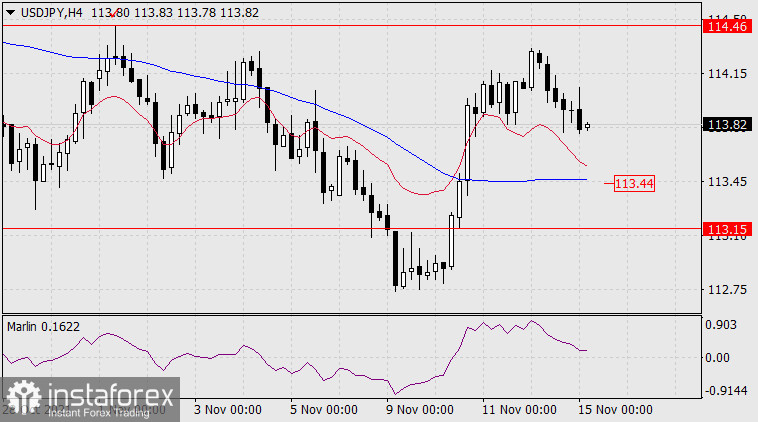This screenshot has width=758, height=422.
Task: Click the triangle arrow beside USDJPY,H4
Action: click(x=9, y=13)
